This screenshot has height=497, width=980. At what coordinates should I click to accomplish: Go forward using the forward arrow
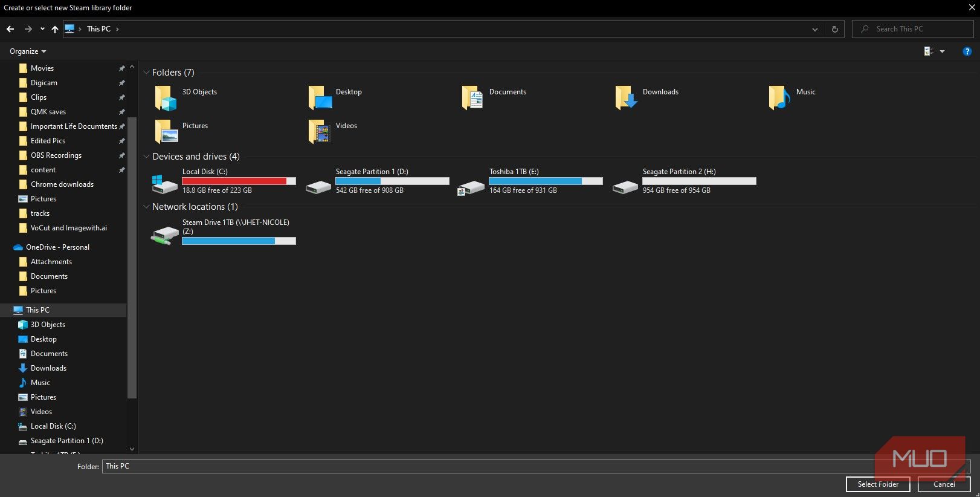(x=28, y=29)
